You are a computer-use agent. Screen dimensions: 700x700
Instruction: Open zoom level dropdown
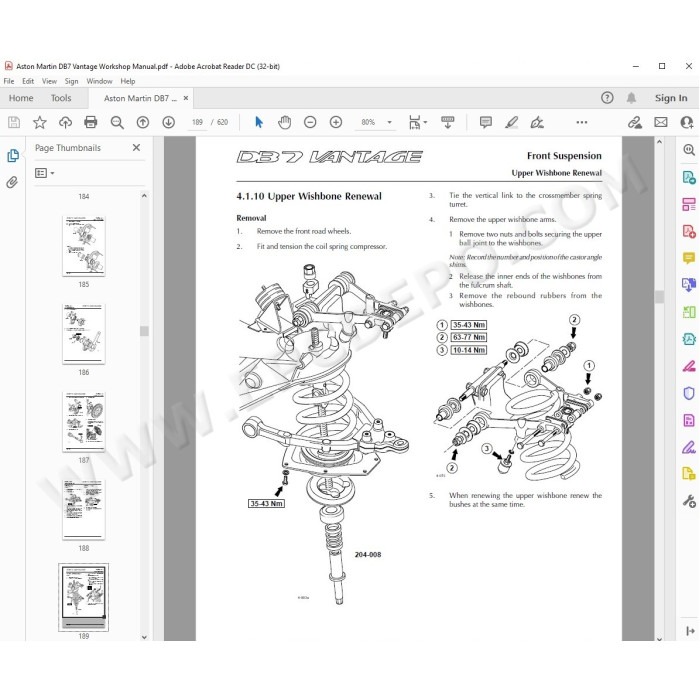point(389,122)
